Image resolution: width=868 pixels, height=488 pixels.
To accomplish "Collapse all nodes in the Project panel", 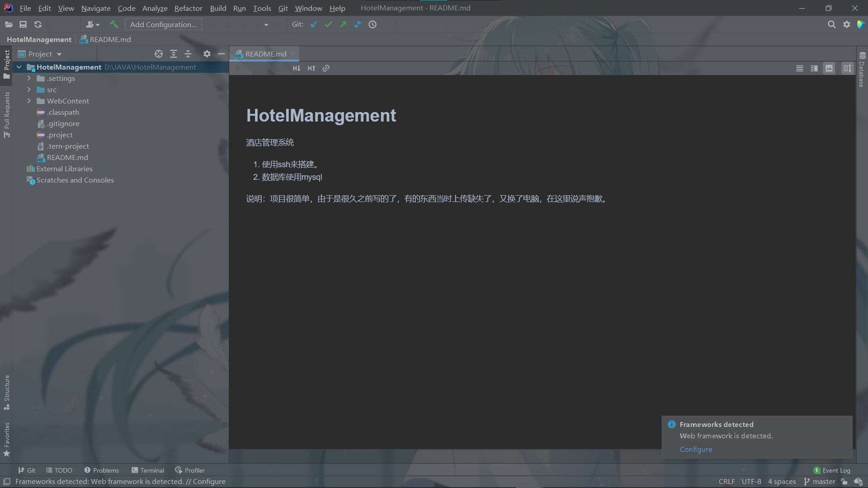I will 188,54.
